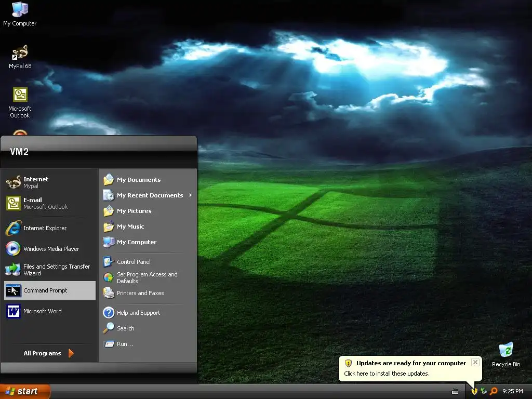
Task: Open Printers and Faxes
Action: [x=148, y=293]
